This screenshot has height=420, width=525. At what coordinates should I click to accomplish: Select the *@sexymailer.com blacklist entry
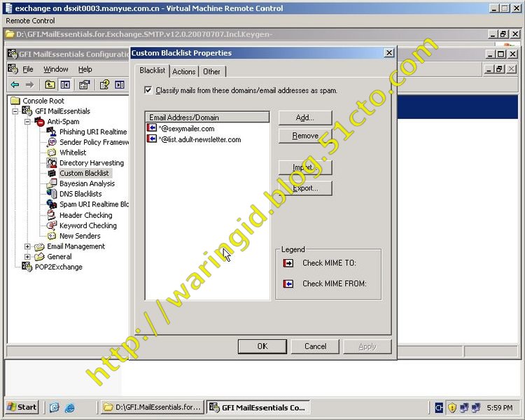(186, 129)
